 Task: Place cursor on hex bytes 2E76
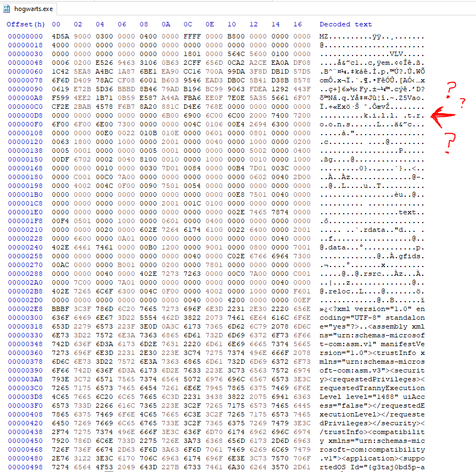[60, 459]
